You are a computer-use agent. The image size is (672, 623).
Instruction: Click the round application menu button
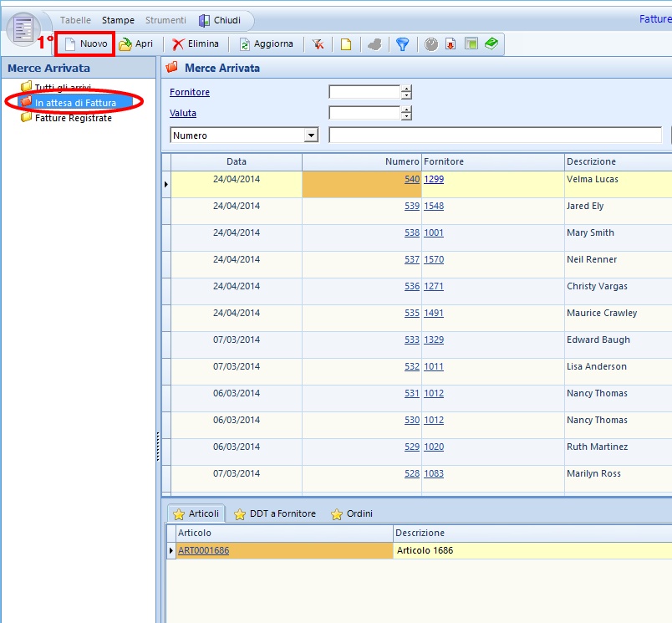23,28
